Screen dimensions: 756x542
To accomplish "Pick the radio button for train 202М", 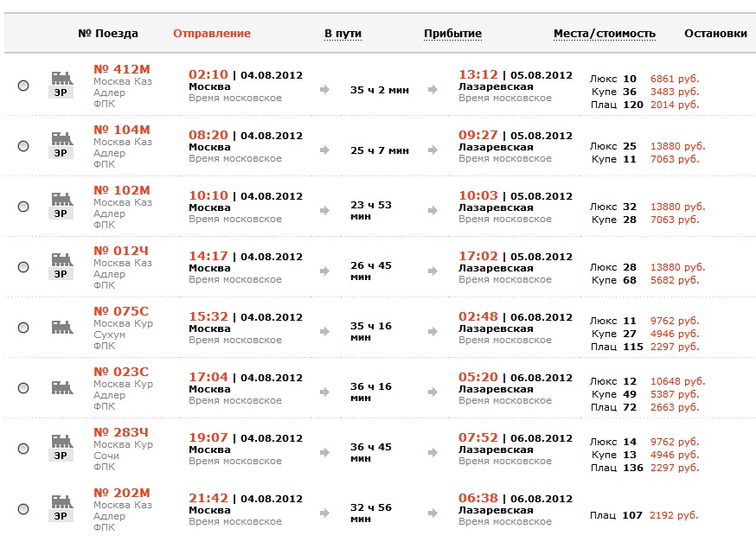I will click(23, 509).
